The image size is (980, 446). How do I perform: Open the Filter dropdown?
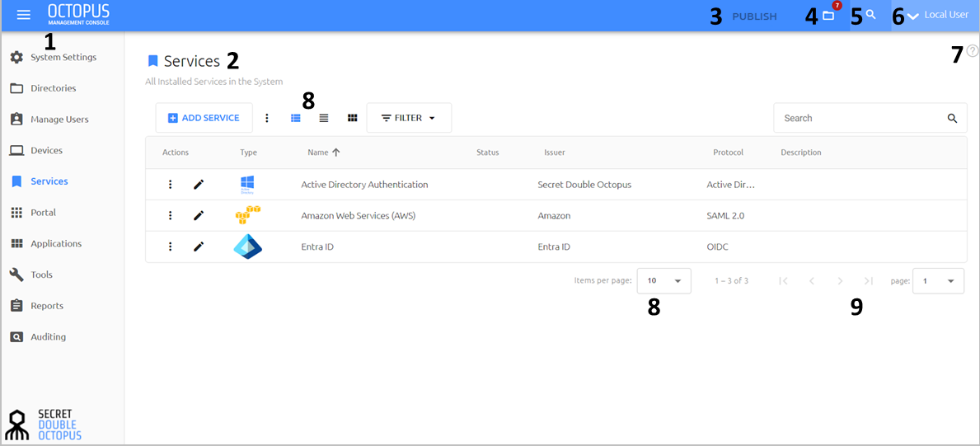pos(409,118)
